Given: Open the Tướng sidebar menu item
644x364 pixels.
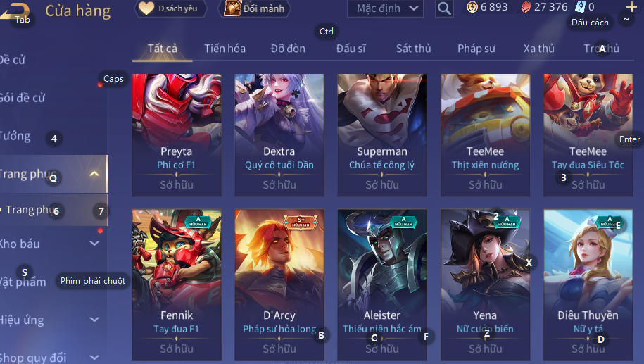Looking at the screenshot, I should click(15, 136).
